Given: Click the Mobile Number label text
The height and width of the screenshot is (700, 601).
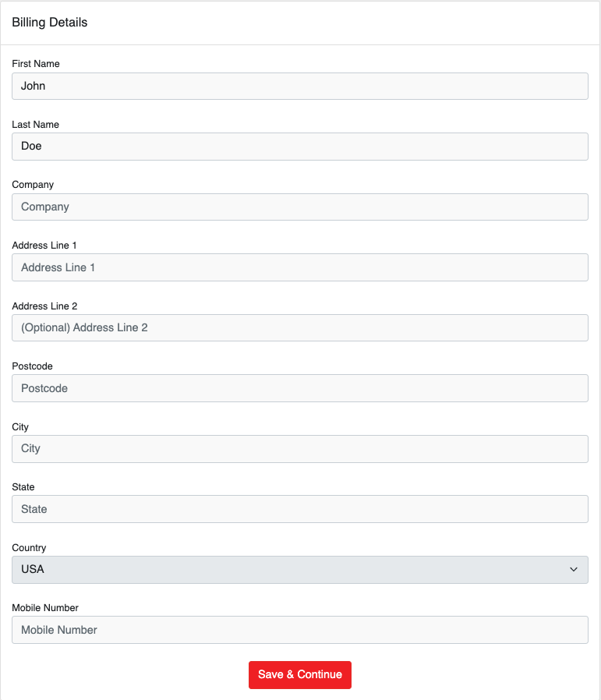Looking at the screenshot, I should [45, 608].
